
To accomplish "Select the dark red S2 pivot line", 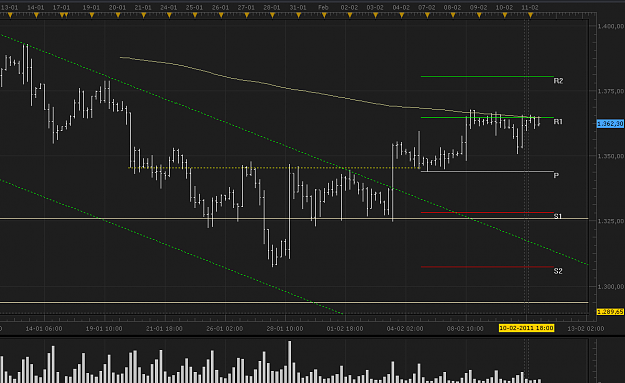I will 487,267.
